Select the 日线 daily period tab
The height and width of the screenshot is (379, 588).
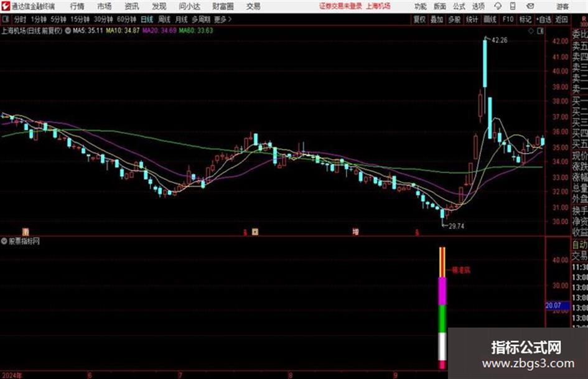(x=147, y=19)
